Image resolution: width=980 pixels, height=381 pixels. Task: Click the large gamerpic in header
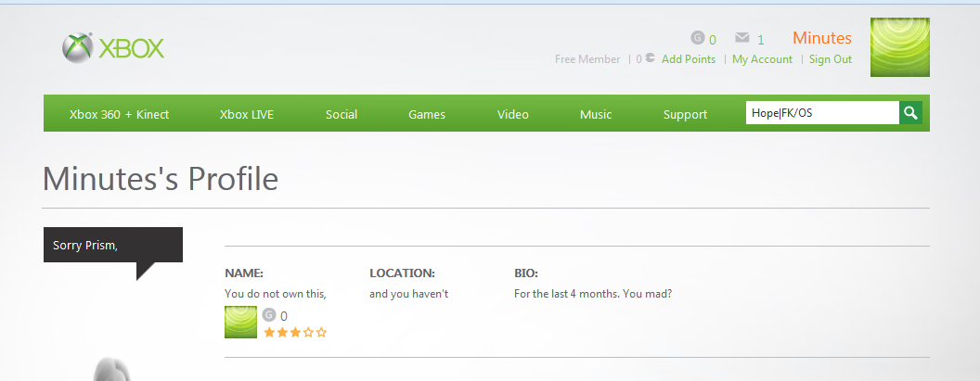click(x=900, y=47)
